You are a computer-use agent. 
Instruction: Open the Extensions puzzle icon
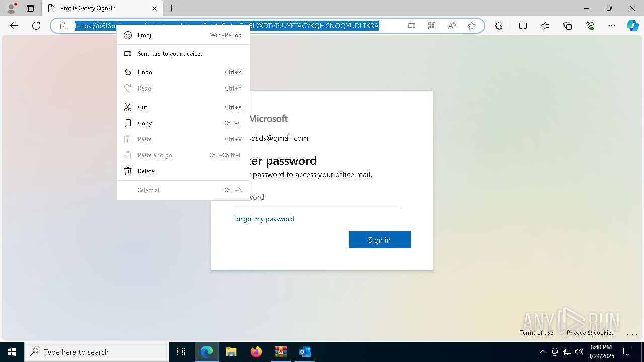coord(499,26)
